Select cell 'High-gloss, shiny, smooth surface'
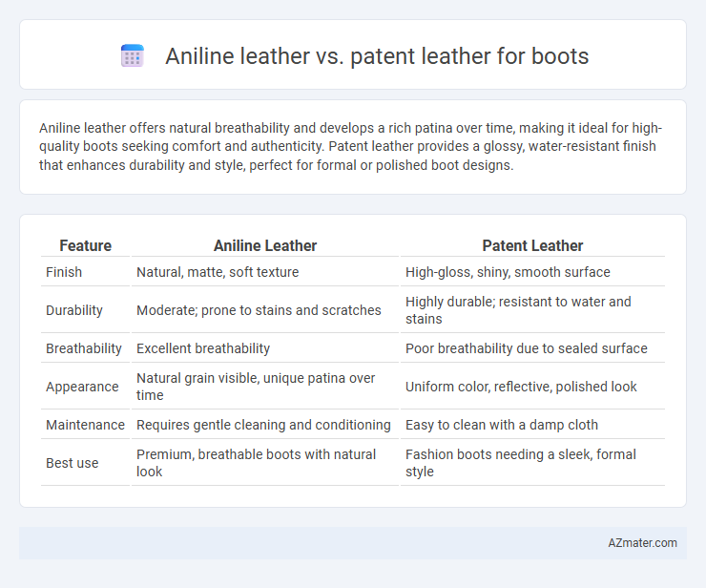The height and width of the screenshot is (588, 706). tap(532, 272)
